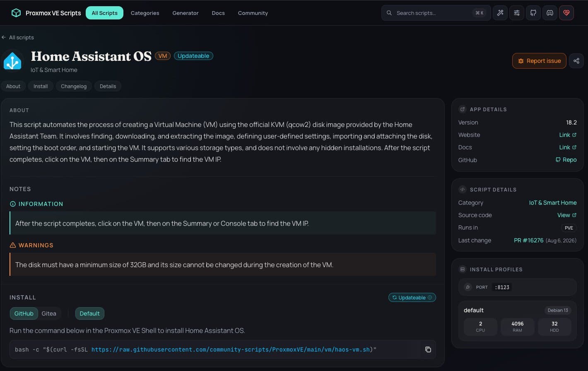Screen dimensions: 588x371
Task: Select GitHub as install source
Action: pyautogui.click(x=24, y=314)
